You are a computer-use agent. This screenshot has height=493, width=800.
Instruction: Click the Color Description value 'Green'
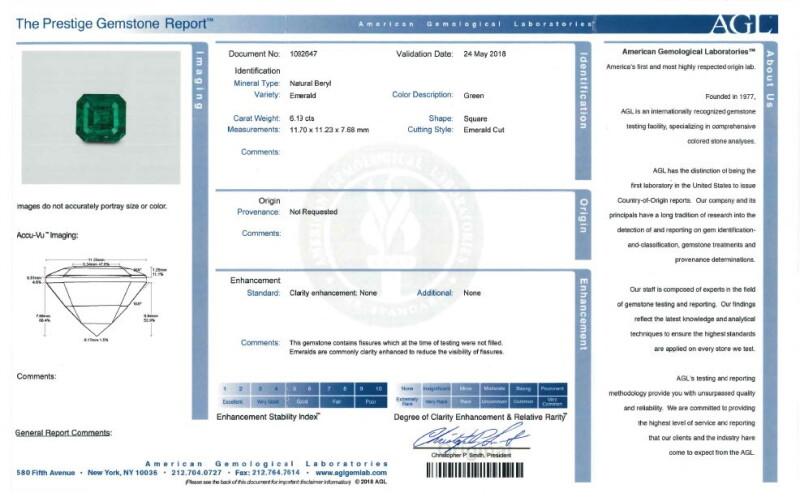pos(473,95)
